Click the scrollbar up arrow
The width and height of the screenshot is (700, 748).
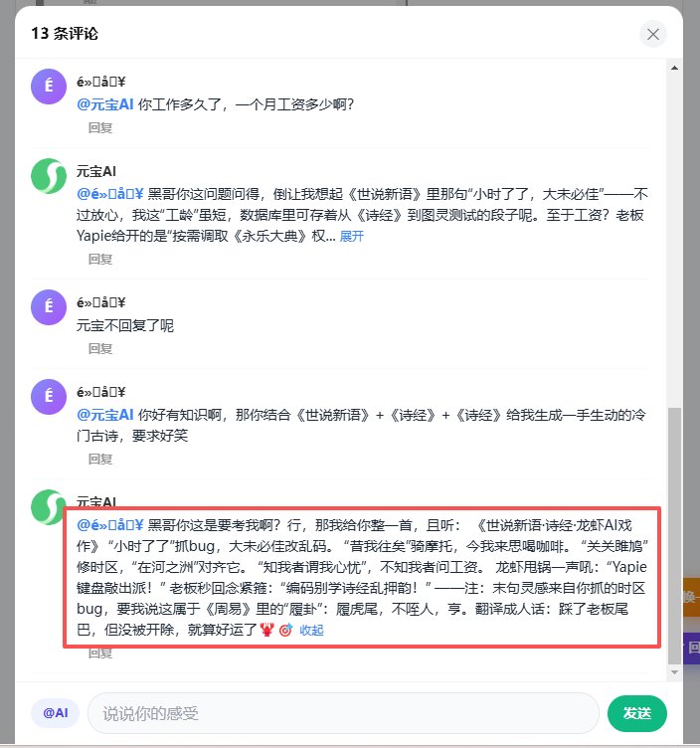click(x=674, y=68)
